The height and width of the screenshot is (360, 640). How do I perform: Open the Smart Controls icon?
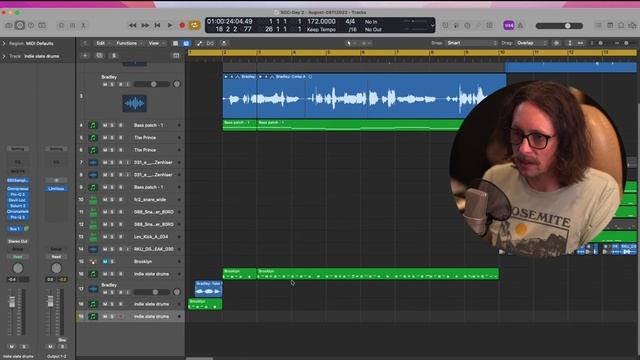coord(61,25)
